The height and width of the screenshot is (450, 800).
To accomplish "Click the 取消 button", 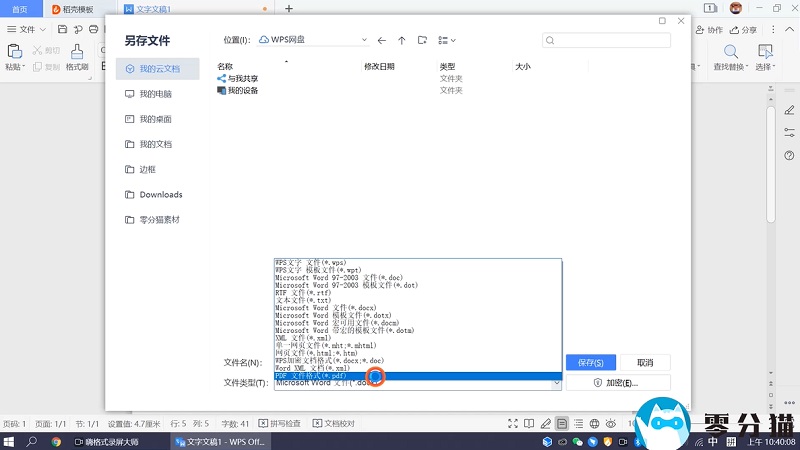I will 645,362.
